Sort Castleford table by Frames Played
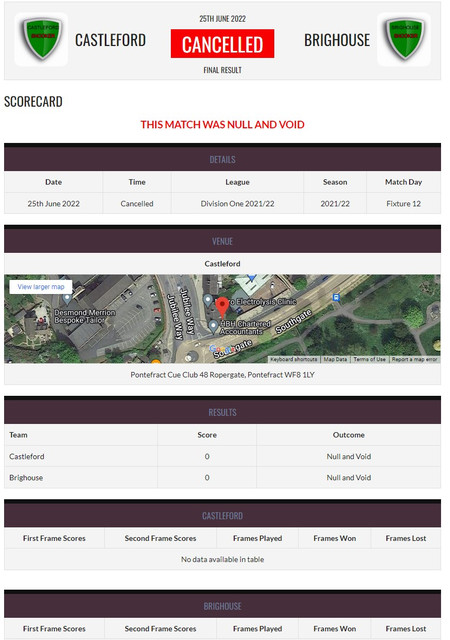 pyautogui.click(x=257, y=538)
